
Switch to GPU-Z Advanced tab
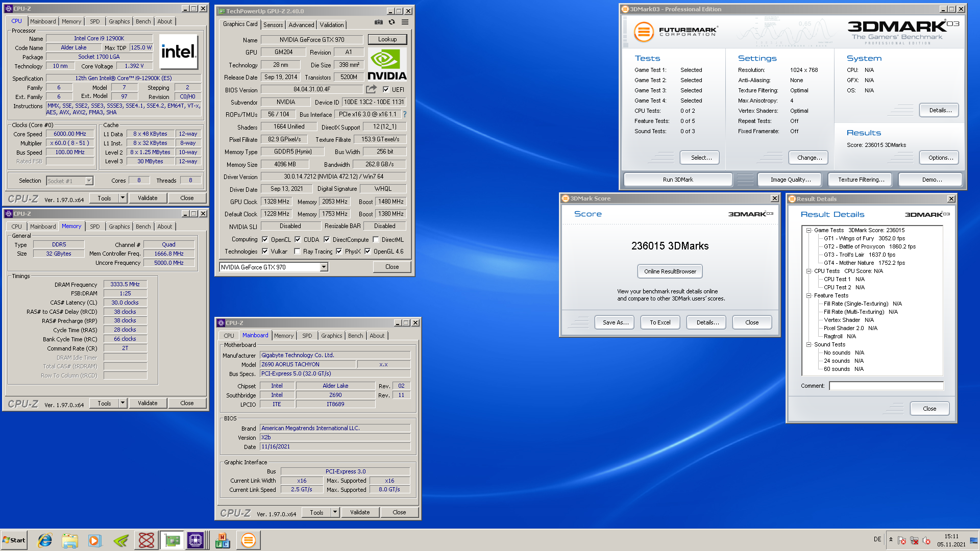click(301, 25)
